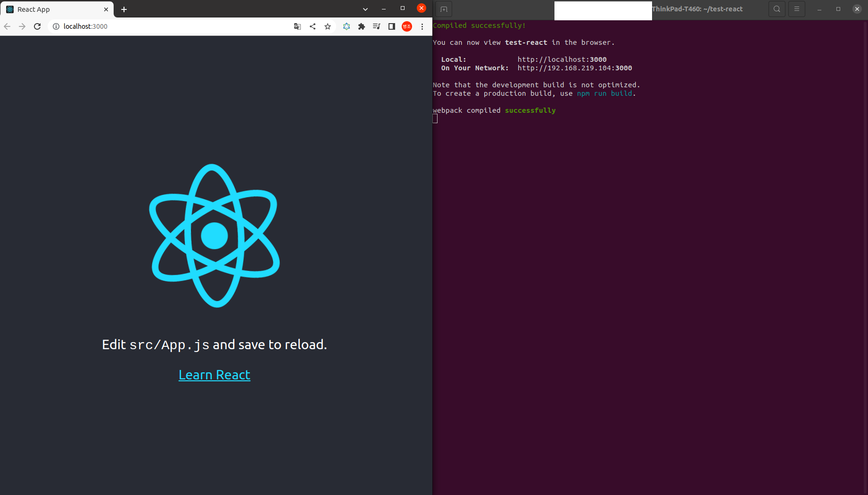Open a new browser tab
Viewport: 868px width, 495px height.
[124, 9]
